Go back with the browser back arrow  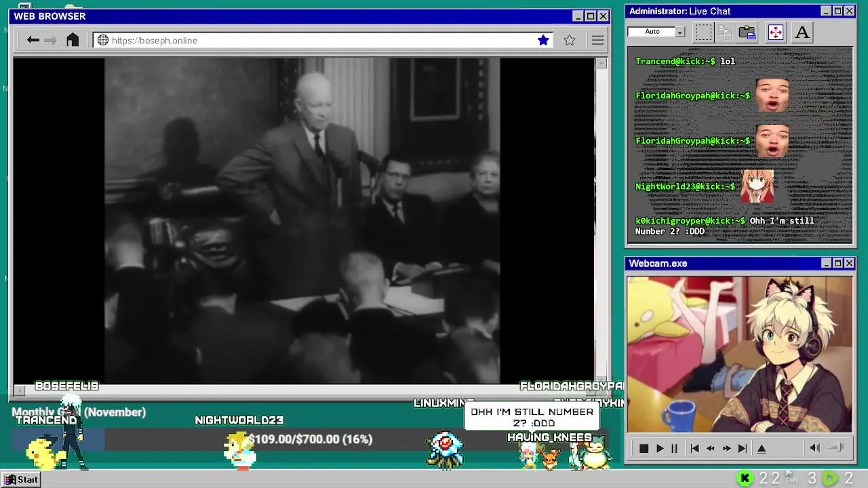tap(33, 40)
